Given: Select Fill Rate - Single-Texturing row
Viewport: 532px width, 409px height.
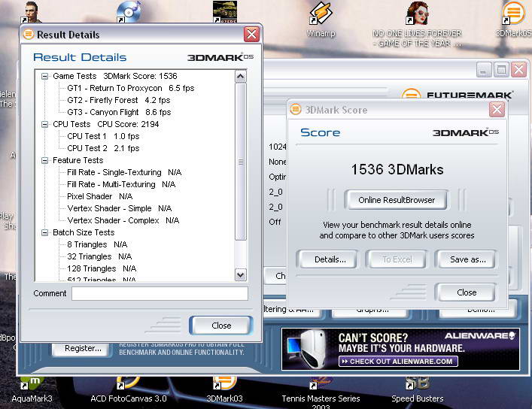Looking at the screenshot, I should click(124, 172).
